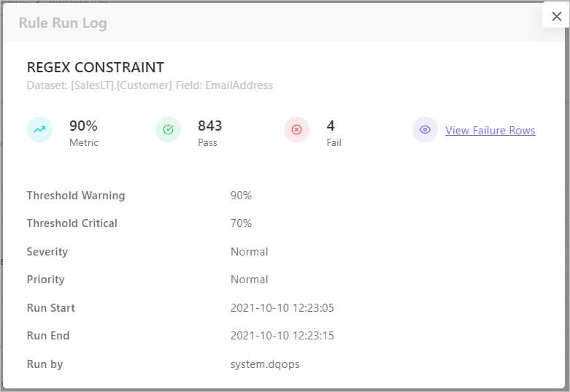Click the red Fail cross icon

point(296,130)
